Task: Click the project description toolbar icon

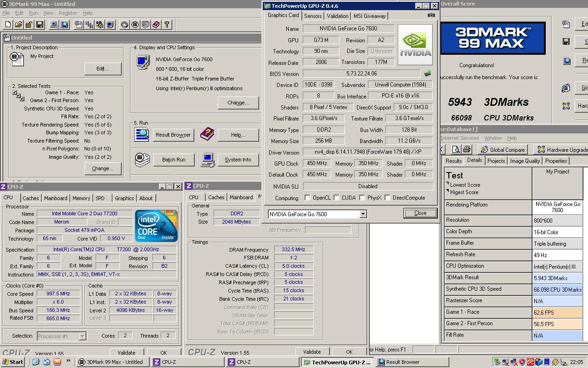Action: [79, 24]
